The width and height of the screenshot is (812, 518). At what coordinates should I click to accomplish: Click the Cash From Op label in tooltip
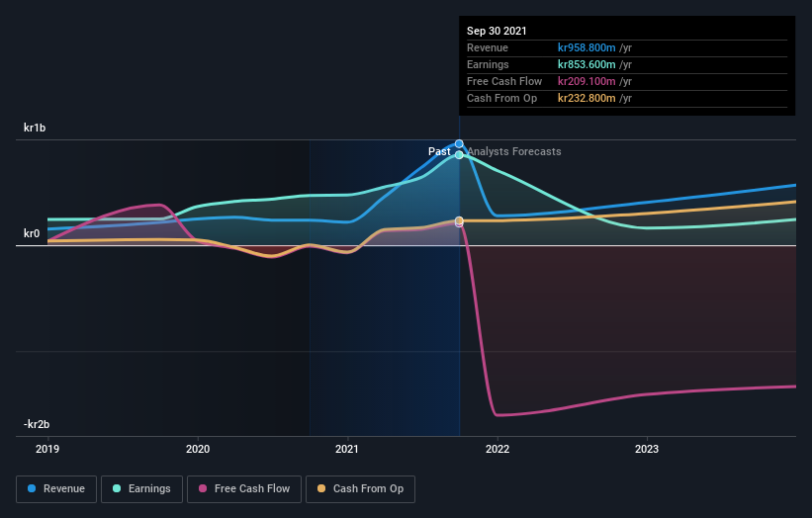pyautogui.click(x=501, y=98)
